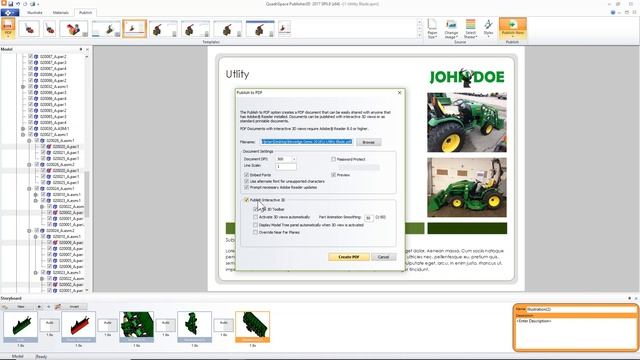Open the Publish Now dropdown arrow
The height and width of the screenshot is (360, 640).
click(513, 37)
